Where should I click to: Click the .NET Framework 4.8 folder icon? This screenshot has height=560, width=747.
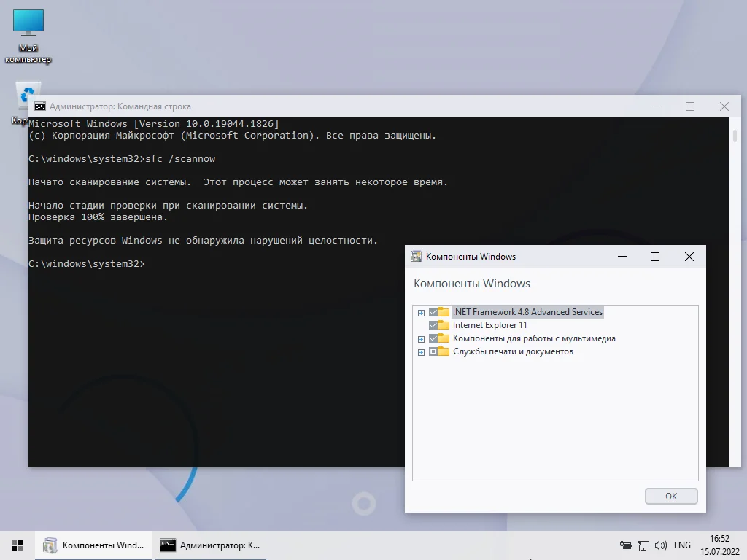point(444,312)
